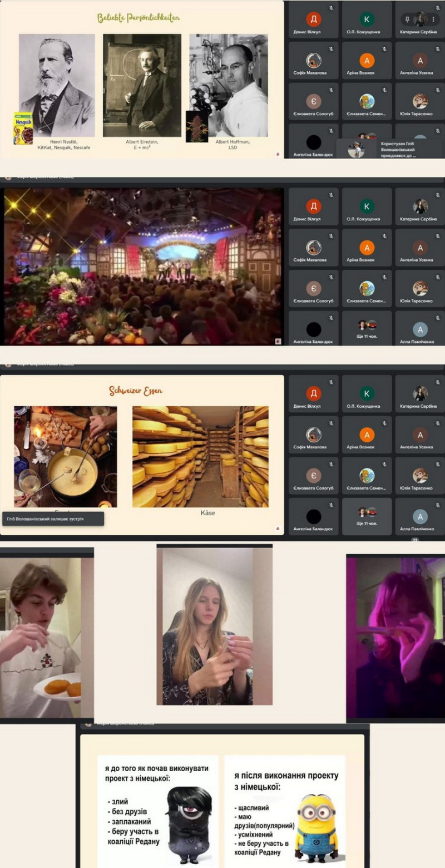This screenshot has height=868, width=445.
Task: Open the join notification about Гліб Волошанівський
Action: [389, 149]
